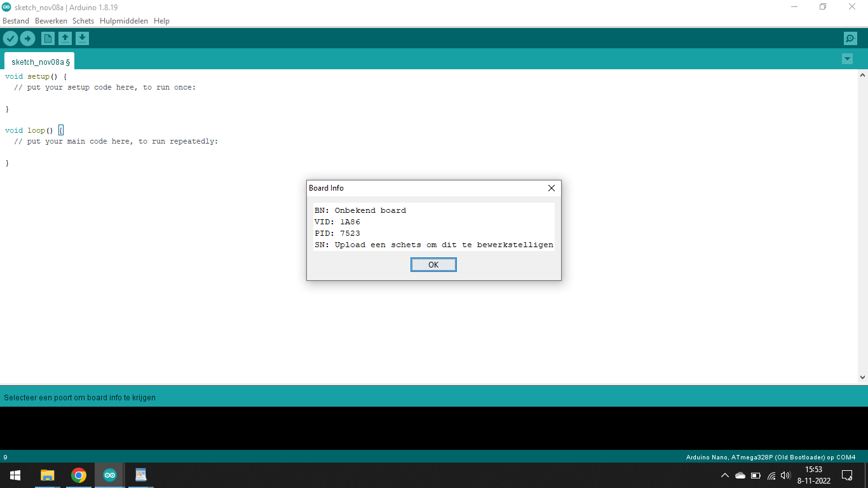868x488 pixels.
Task: Click the volume speaker tray icon
Action: 786,475
